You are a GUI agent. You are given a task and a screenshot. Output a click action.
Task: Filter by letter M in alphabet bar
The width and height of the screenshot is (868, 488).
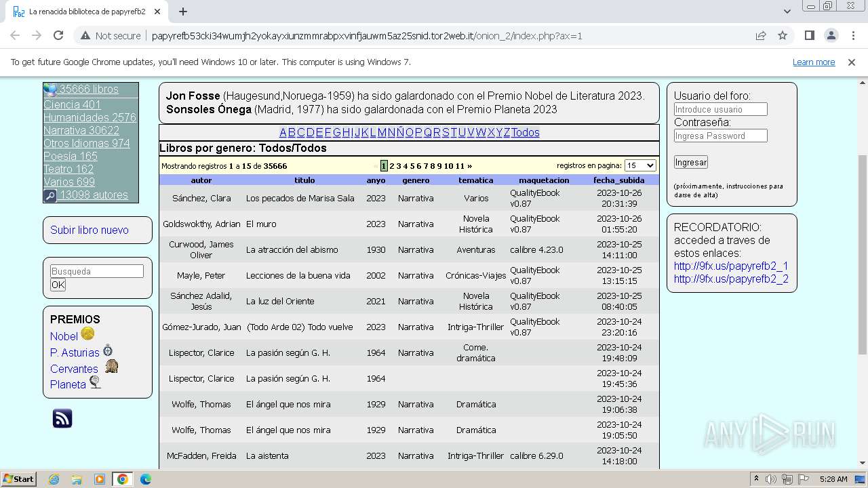tap(382, 132)
